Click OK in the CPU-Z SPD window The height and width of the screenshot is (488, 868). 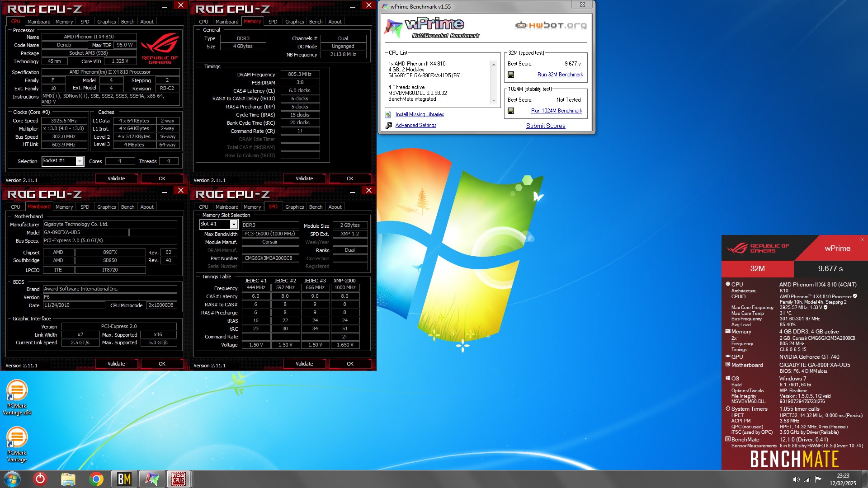click(350, 364)
